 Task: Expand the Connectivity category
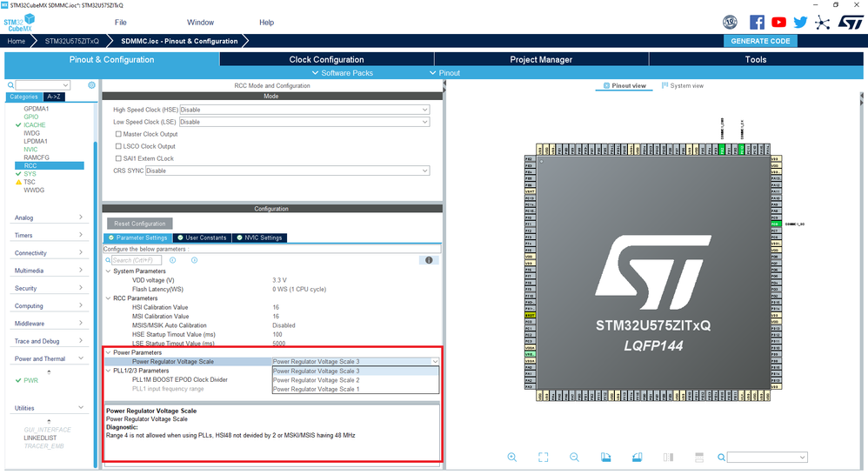pos(49,253)
